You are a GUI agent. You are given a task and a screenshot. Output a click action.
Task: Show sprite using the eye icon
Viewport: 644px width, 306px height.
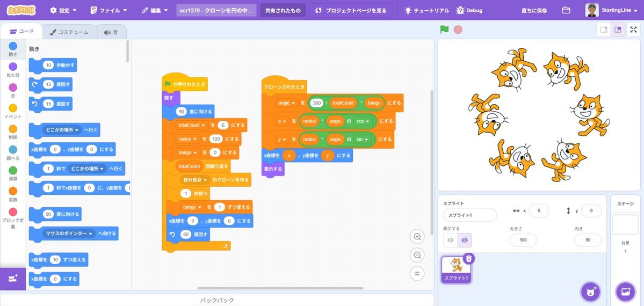pyautogui.click(x=450, y=241)
